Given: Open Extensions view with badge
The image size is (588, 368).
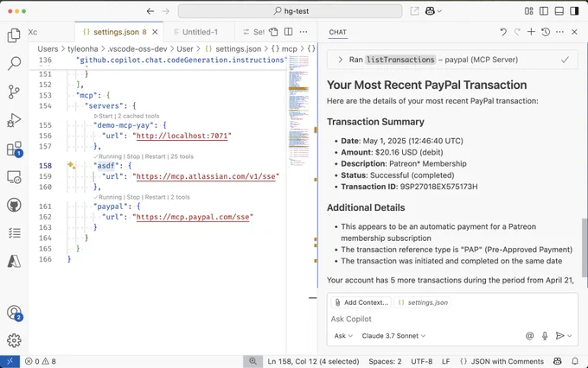Looking at the screenshot, I should (14, 149).
